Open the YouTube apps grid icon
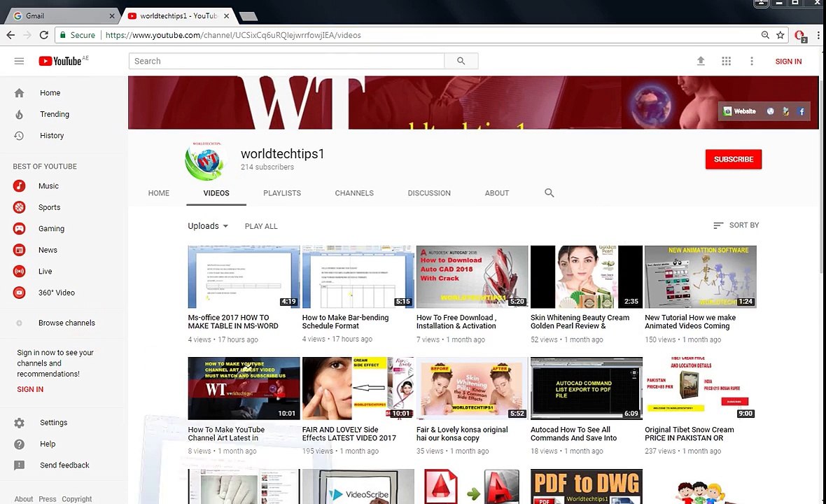The image size is (826, 504). [x=726, y=61]
